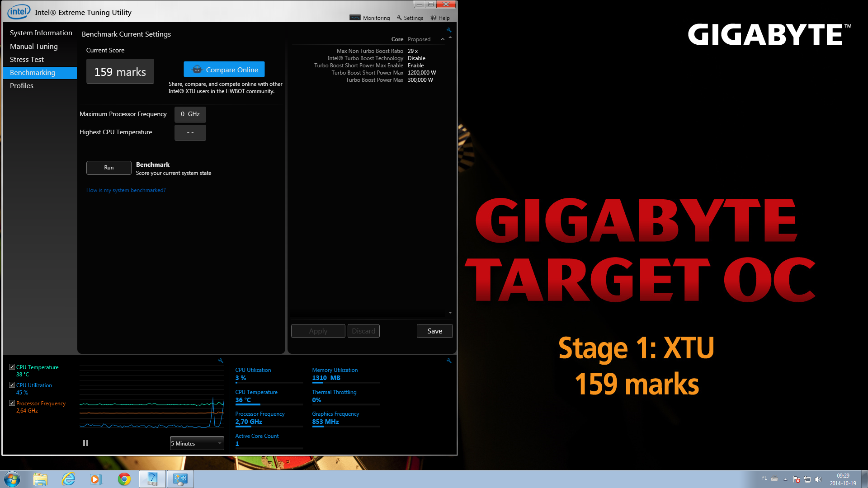Open the Stress Test section
868x488 pixels.
tap(27, 60)
